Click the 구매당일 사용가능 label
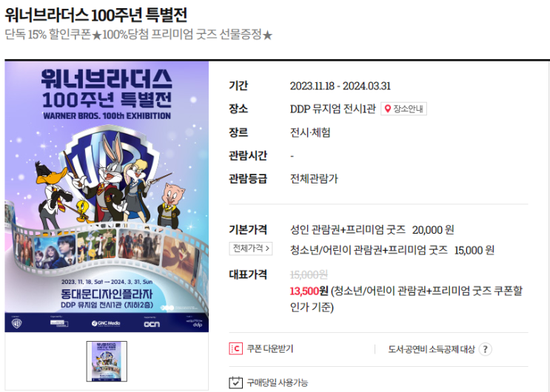The width and height of the screenshot is (550, 392). click(277, 382)
